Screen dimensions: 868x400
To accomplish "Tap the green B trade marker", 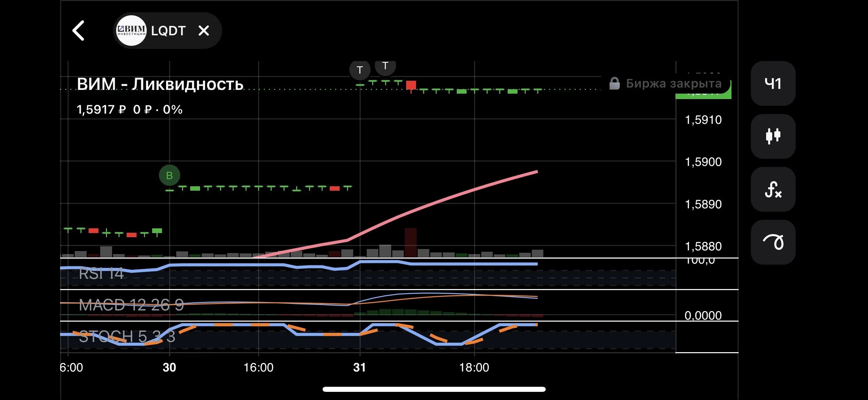I will [169, 175].
